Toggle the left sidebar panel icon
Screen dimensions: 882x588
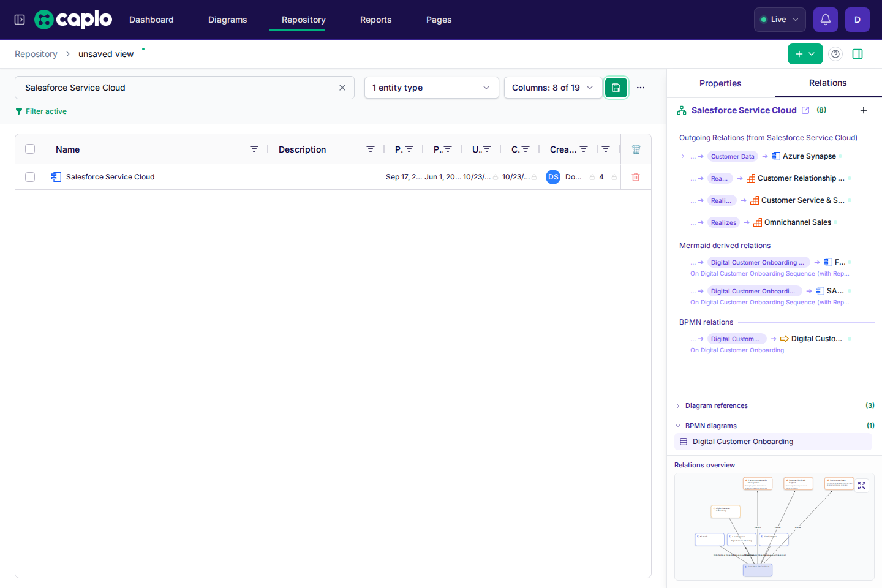coord(20,20)
